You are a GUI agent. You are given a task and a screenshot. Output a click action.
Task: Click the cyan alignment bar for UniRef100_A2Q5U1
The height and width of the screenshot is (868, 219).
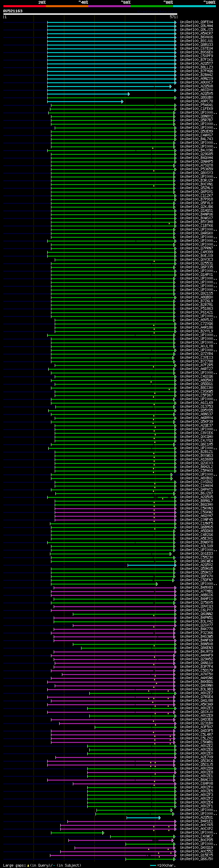point(143,818)
